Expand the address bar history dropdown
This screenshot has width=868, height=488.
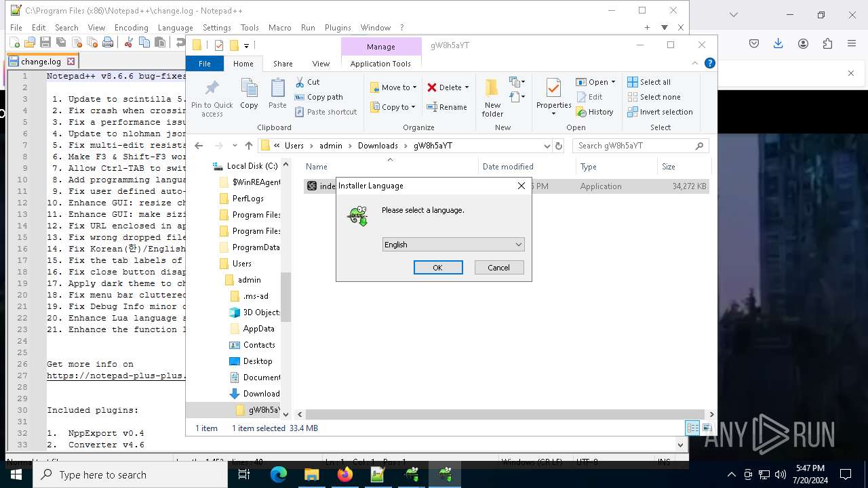547,146
